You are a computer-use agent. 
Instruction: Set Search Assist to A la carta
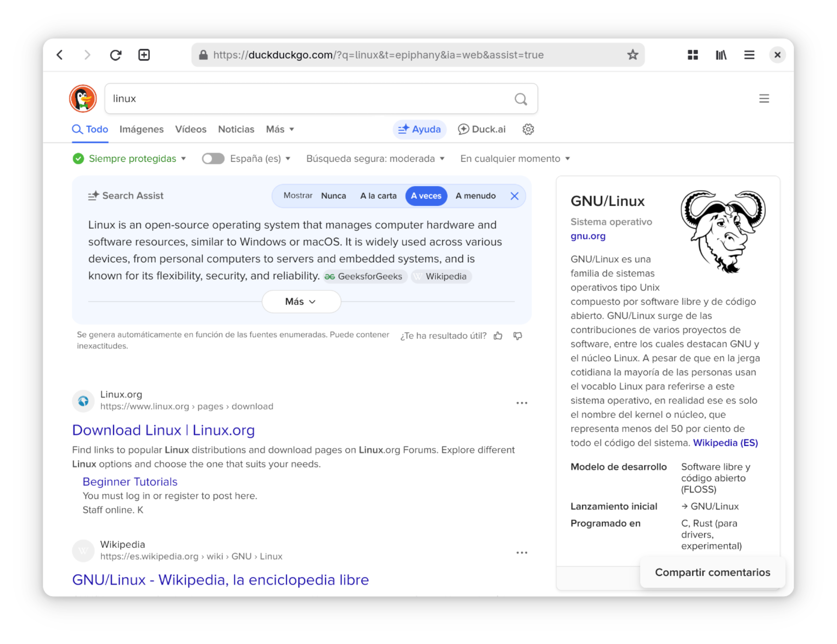[x=378, y=196]
